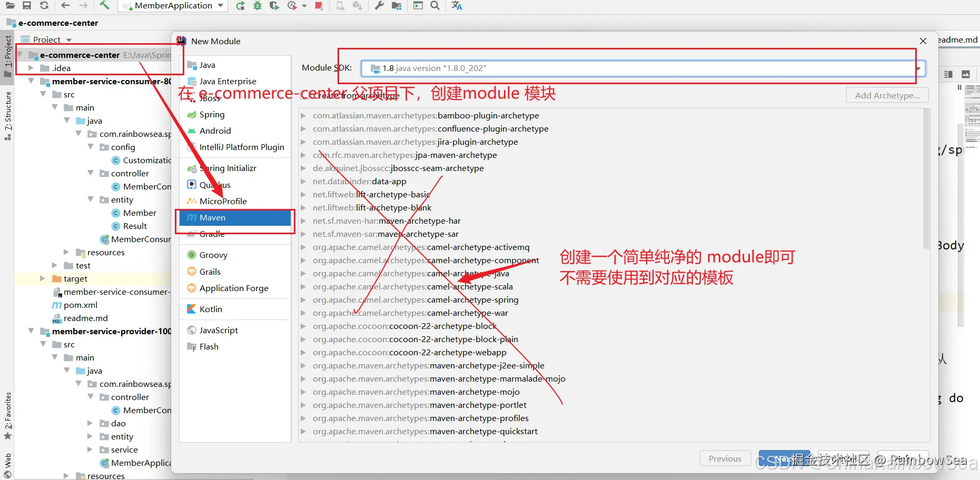Select the Maven module type
980x480 pixels.
pos(235,218)
